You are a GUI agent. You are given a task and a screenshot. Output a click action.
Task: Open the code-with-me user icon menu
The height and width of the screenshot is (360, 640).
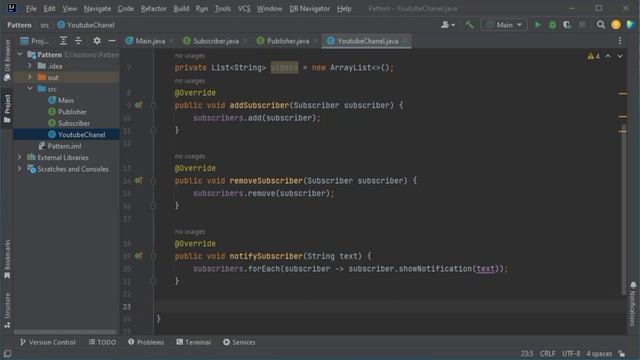[x=447, y=25]
